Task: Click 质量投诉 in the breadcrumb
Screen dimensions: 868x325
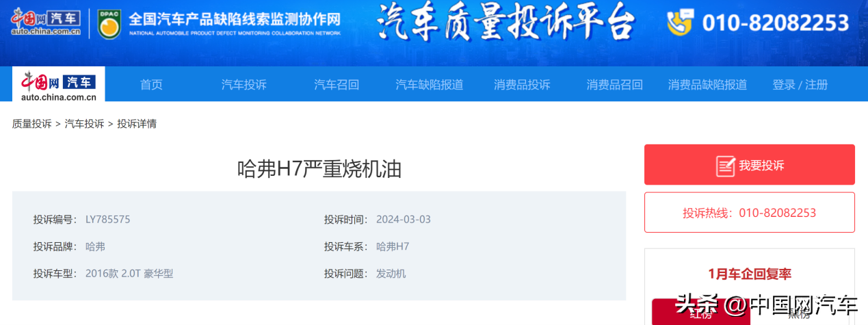Action: click(31, 124)
